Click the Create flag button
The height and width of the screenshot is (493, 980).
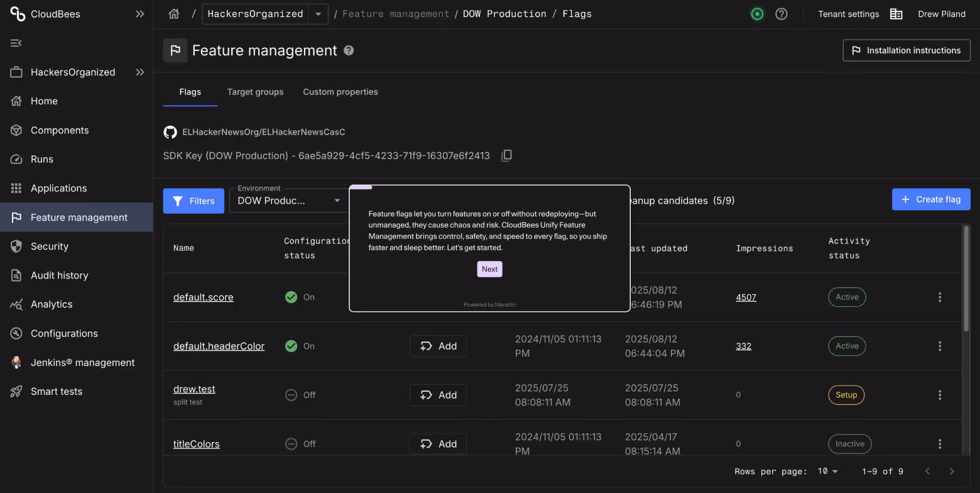point(931,199)
